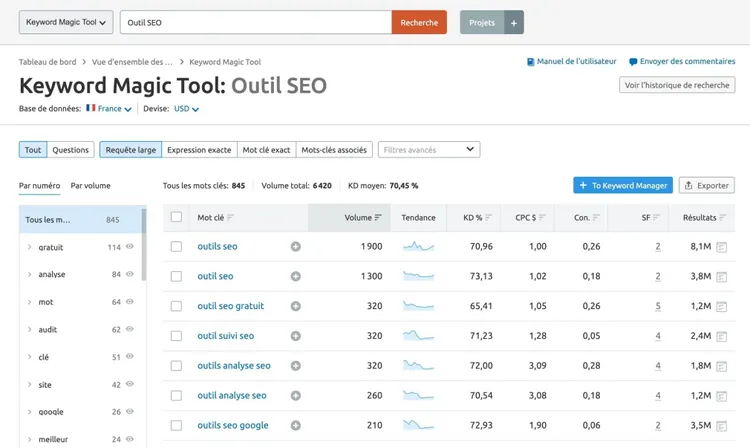Screen dimensions: 750x448
Task: Sort by Volume column sort icon
Action: [378, 218]
